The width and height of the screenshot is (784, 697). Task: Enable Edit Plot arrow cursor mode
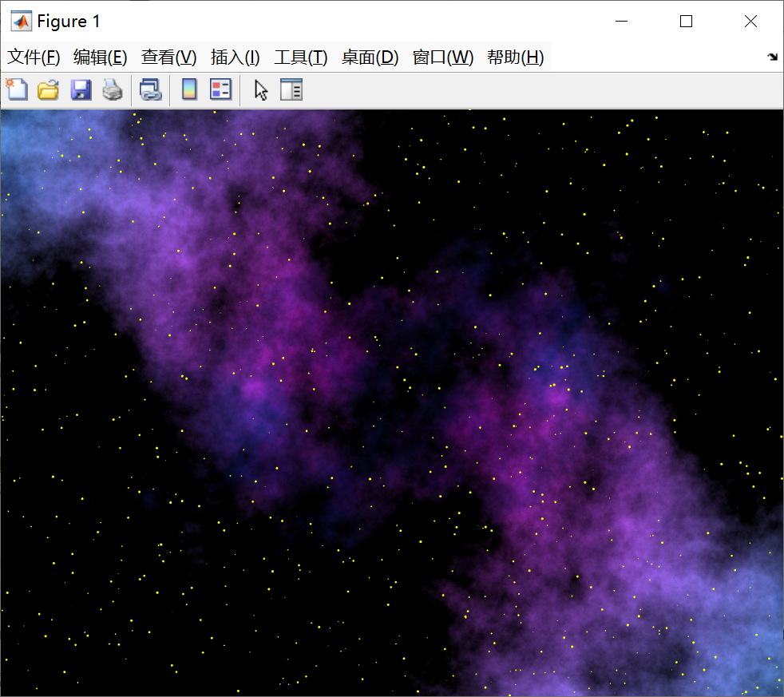261,90
